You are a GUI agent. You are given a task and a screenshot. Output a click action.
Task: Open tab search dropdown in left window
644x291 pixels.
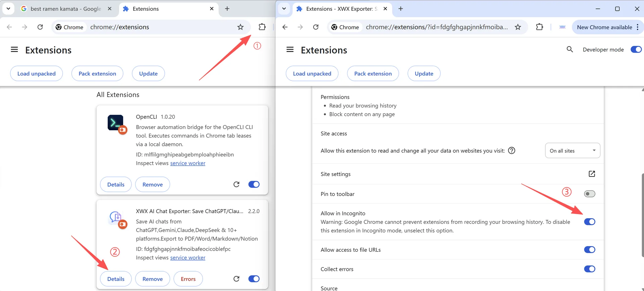coord(8,9)
